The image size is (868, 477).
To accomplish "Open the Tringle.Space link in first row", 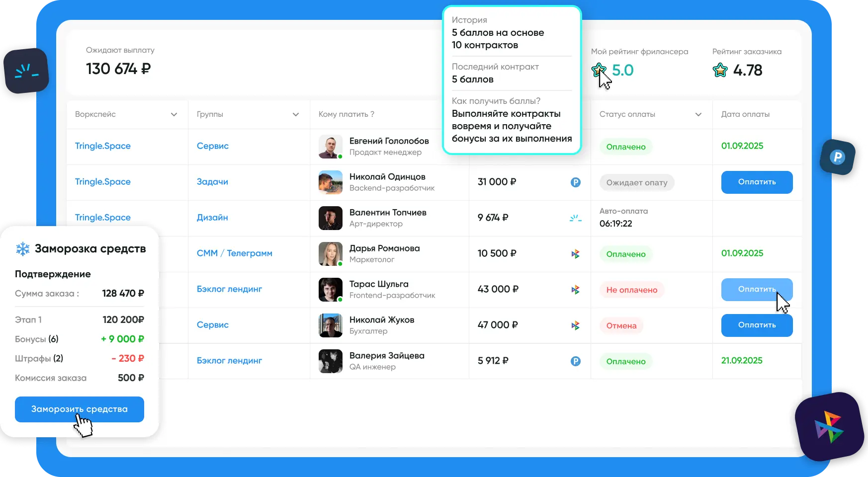I will (x=103, y=146).
